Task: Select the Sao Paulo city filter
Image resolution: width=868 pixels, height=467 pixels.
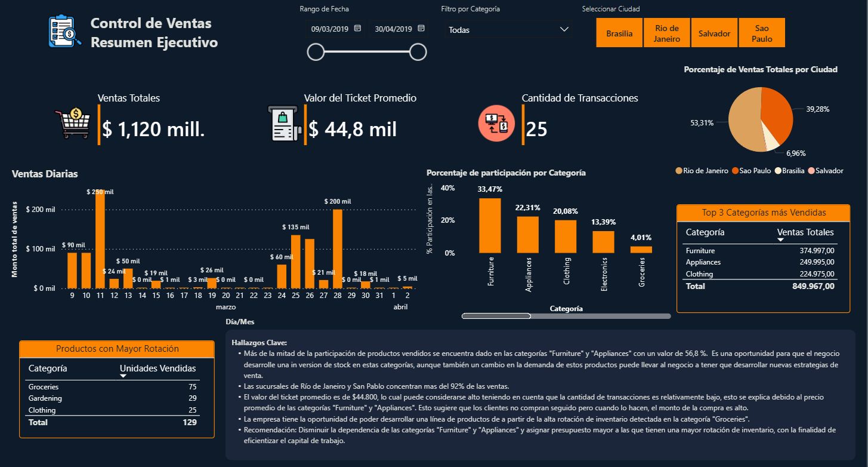Action: click(x=762, y=33)
